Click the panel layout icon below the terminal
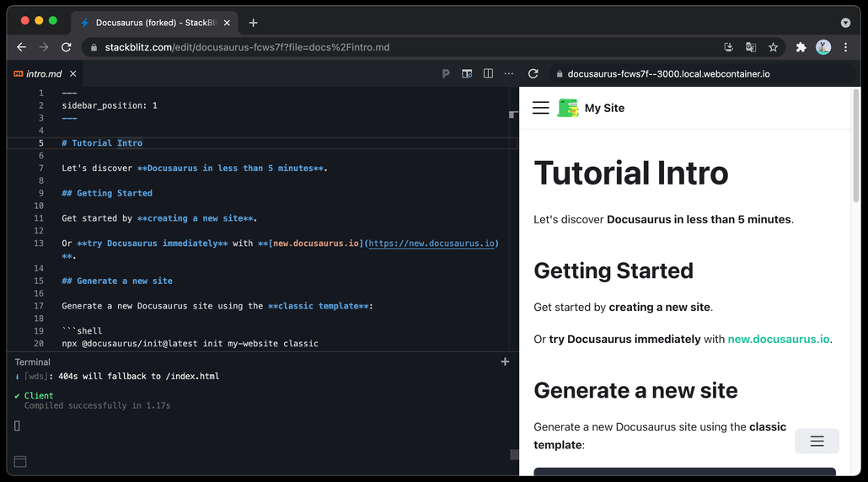 (20, 462)
